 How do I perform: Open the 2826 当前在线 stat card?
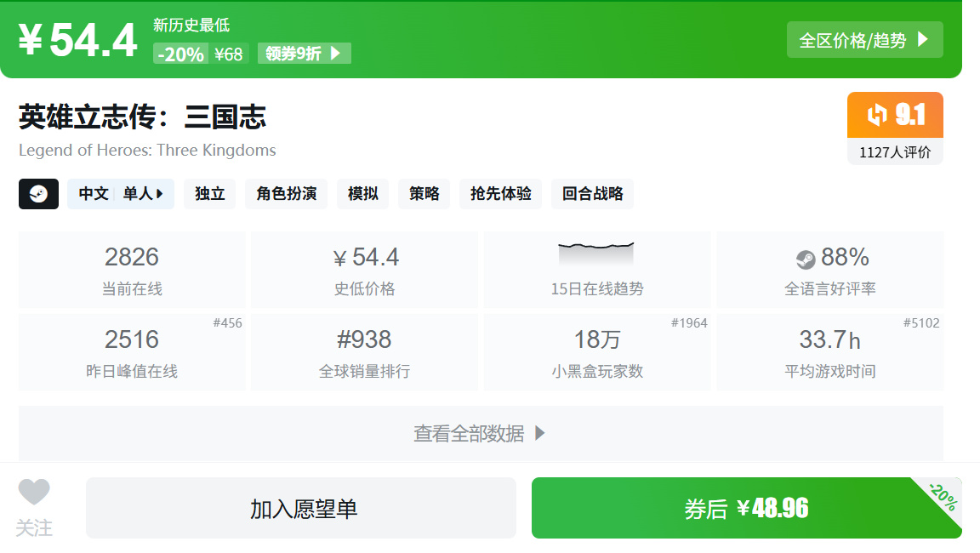click(132, 270)
